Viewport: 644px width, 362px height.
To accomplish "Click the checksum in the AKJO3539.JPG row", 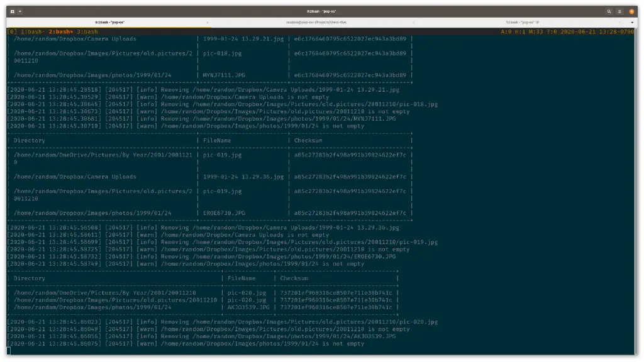I will (x=336, y=307).
